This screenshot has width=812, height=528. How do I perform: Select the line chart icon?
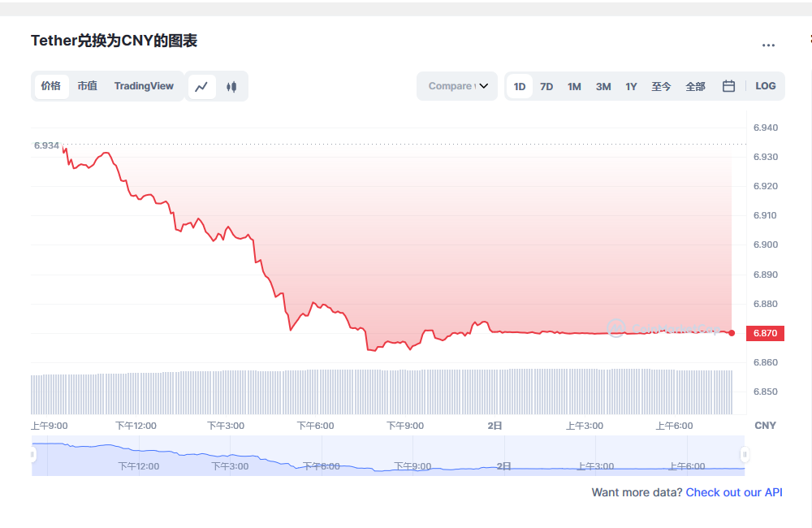201,85
